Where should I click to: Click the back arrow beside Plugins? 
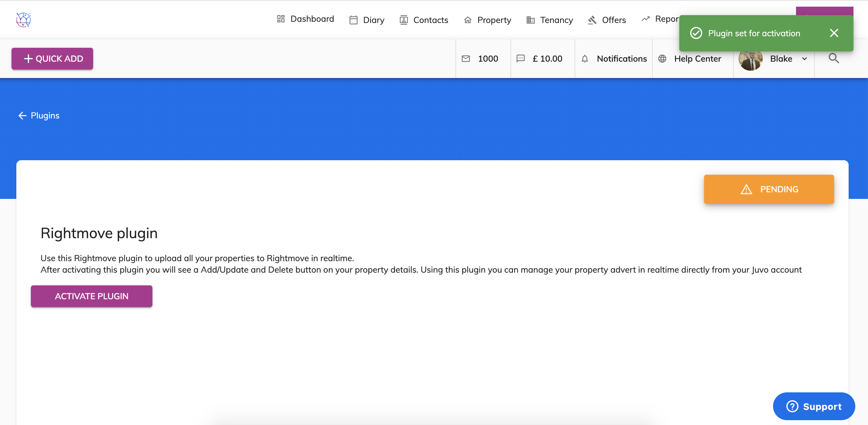22,115
